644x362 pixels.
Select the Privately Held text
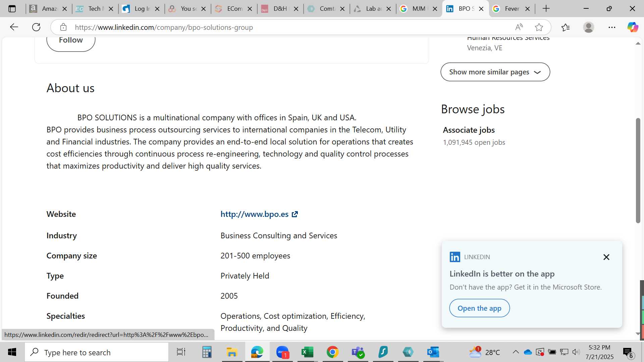pyautogui.click(x=245, y=276)
